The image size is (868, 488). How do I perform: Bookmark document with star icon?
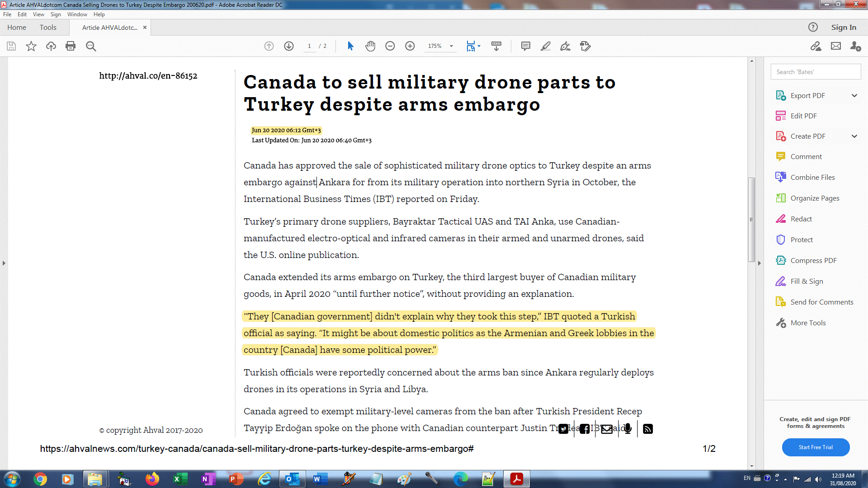pos(31,46)
